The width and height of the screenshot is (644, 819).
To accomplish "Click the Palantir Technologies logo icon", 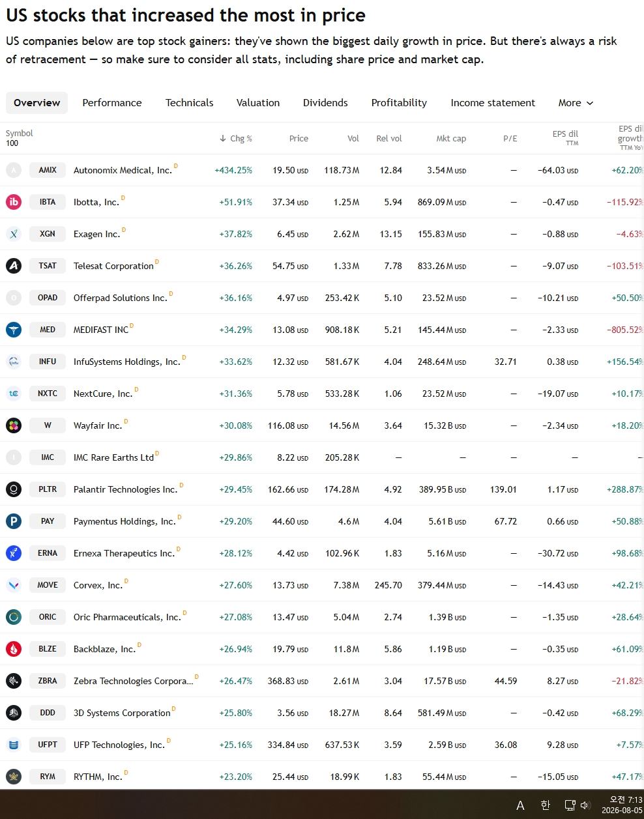I will coord(14,489).
